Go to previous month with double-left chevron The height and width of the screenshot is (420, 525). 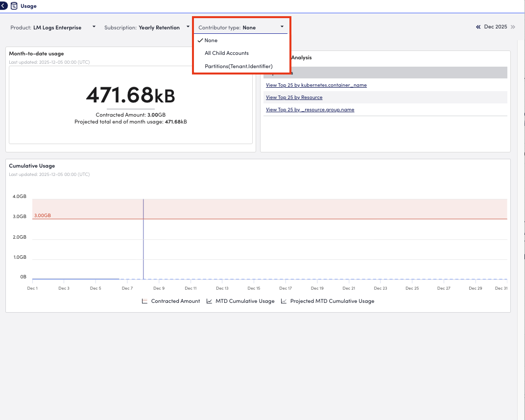[x=478, y=27]
